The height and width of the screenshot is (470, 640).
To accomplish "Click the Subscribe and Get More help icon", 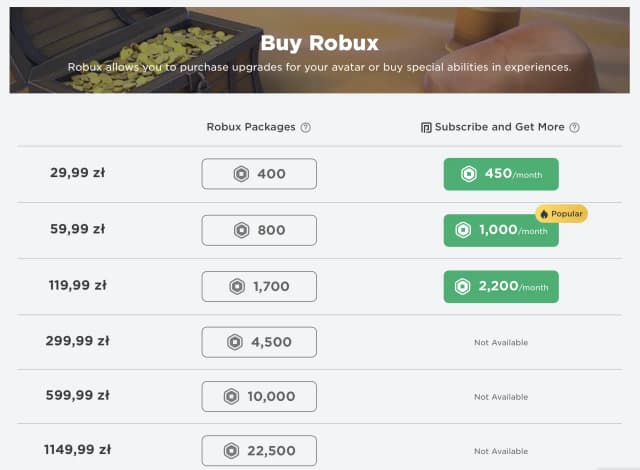I will pyautogui.click(x=575, y=127).
